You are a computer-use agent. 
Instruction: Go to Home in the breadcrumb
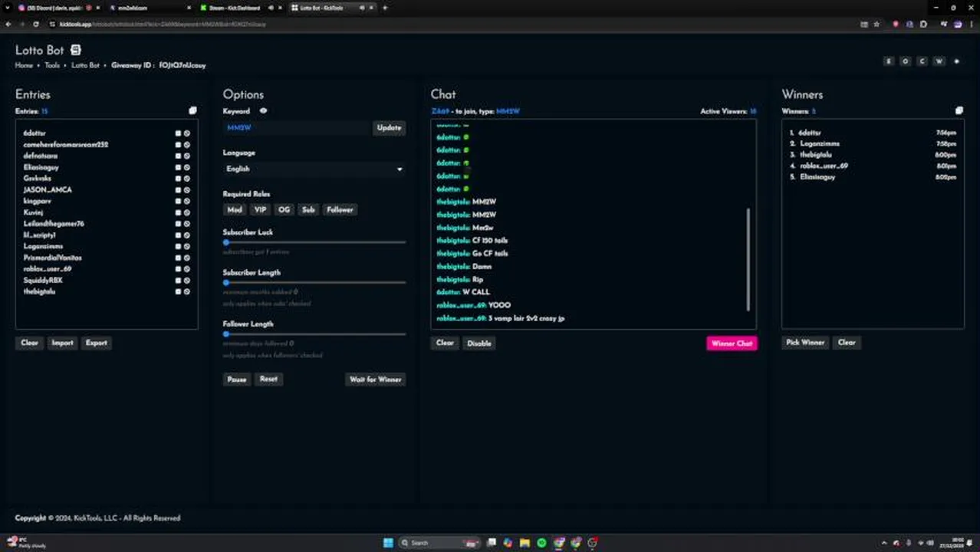point(24,66)
